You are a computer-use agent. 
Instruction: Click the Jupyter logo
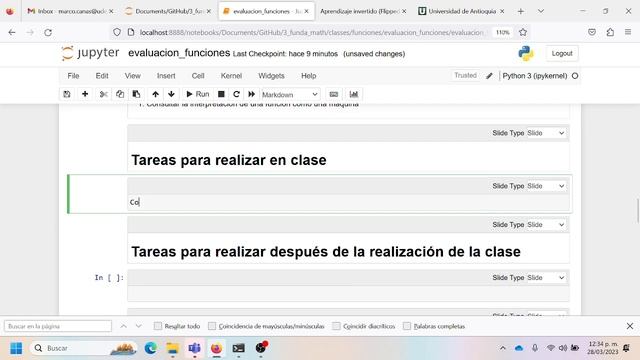90,53
